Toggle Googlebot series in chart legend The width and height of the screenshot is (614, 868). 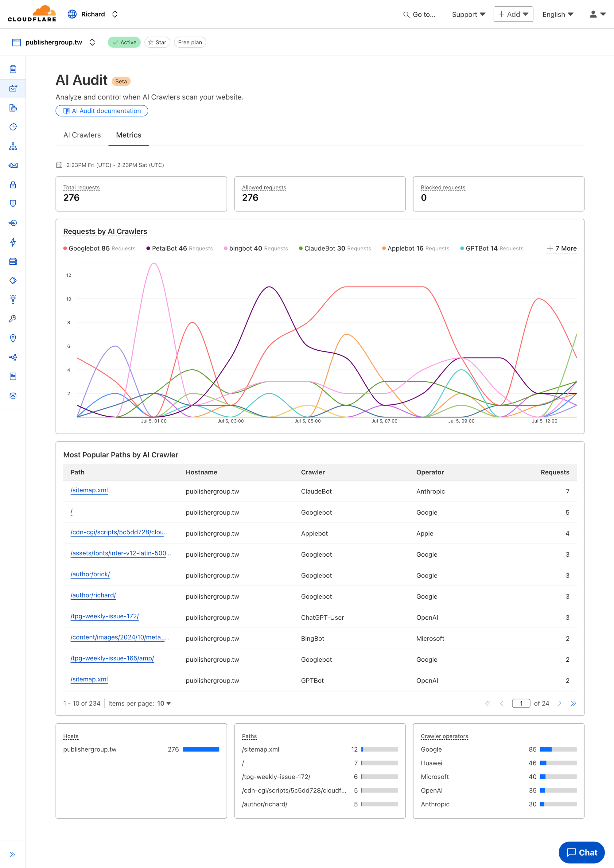pos(99,248)
